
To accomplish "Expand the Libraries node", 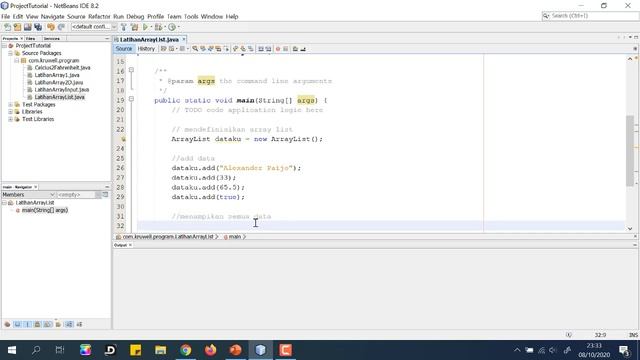I will (11, 112).
